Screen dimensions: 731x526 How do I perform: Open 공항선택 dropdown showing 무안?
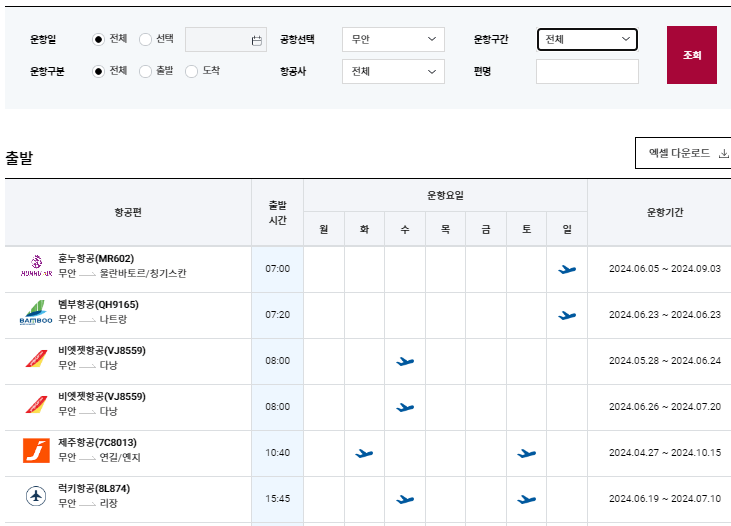pyautogui.click(x=393, y=39)
